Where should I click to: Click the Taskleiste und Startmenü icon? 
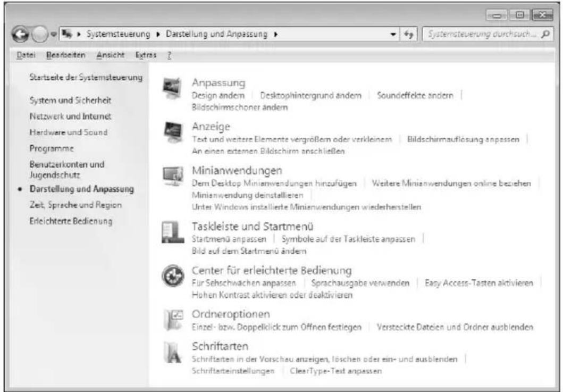pos(173,232)
